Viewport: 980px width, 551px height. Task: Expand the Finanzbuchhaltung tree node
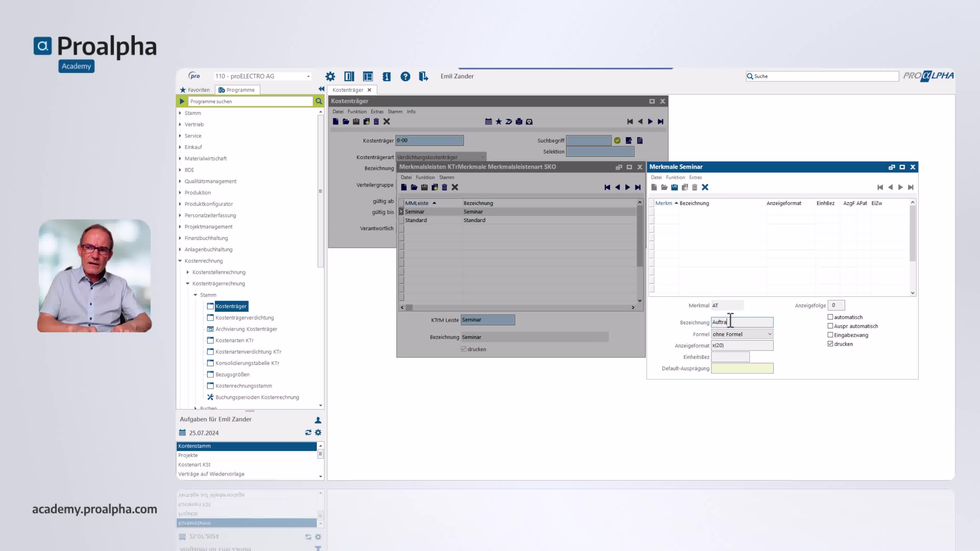coord(180,238)
